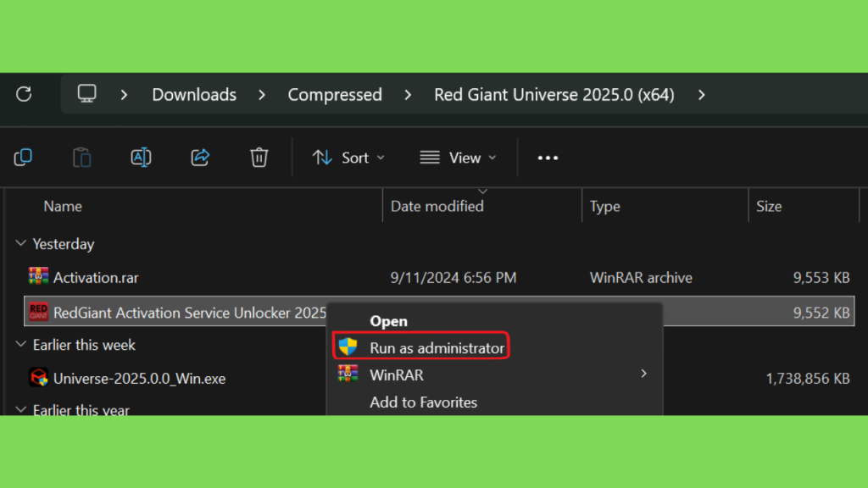Expand the chevron after Compressed
Image resolution: width=868 pixels, height=488 pixels.
click(408, 95)
